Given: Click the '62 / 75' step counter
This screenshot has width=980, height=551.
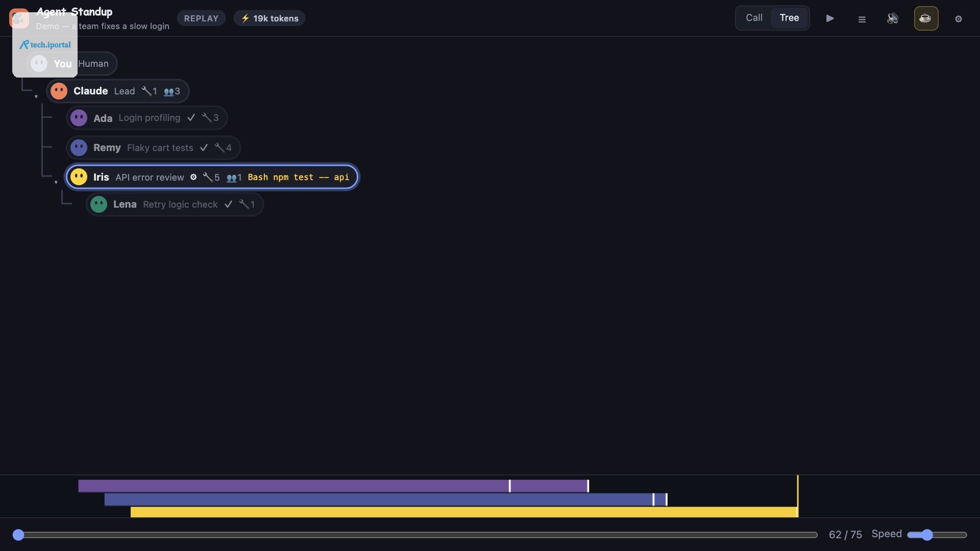Looking at the screenshot, I should coord(845,535).
